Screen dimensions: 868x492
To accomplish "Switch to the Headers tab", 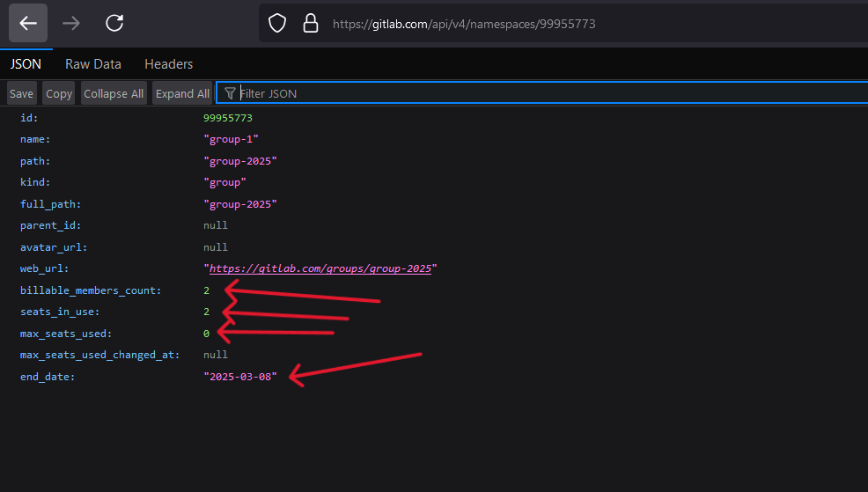I will click(x=168, y=64).
